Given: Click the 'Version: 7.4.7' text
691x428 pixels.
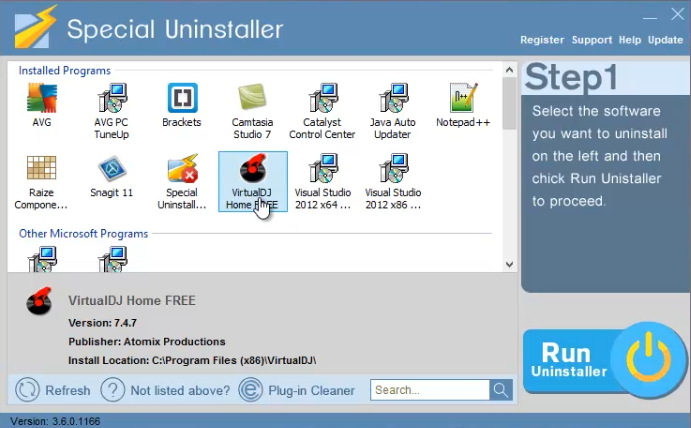Looking at the screenshot, I should [102, 323].
